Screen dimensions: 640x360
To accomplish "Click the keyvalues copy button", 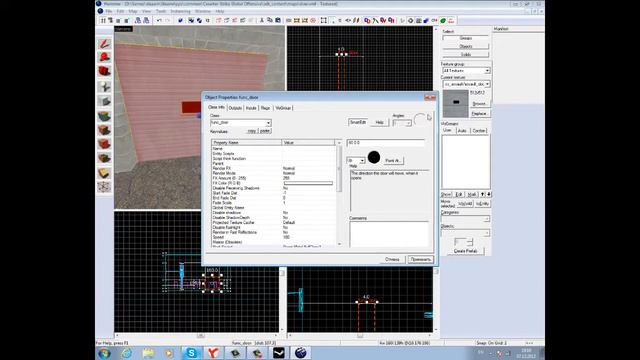I will click(x=251, y=131).
